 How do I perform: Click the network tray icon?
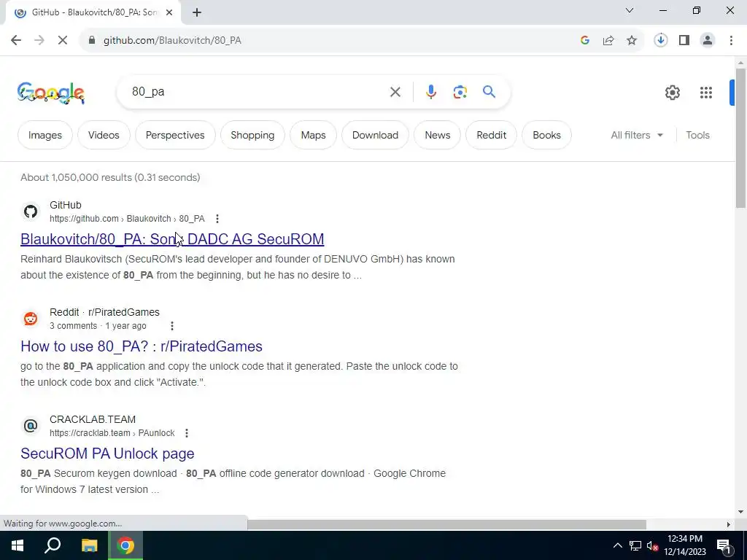click(635, 545)
